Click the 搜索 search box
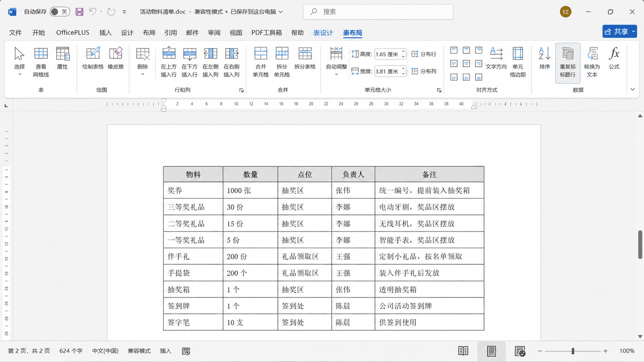644x362 pixels. pos(378,12)
